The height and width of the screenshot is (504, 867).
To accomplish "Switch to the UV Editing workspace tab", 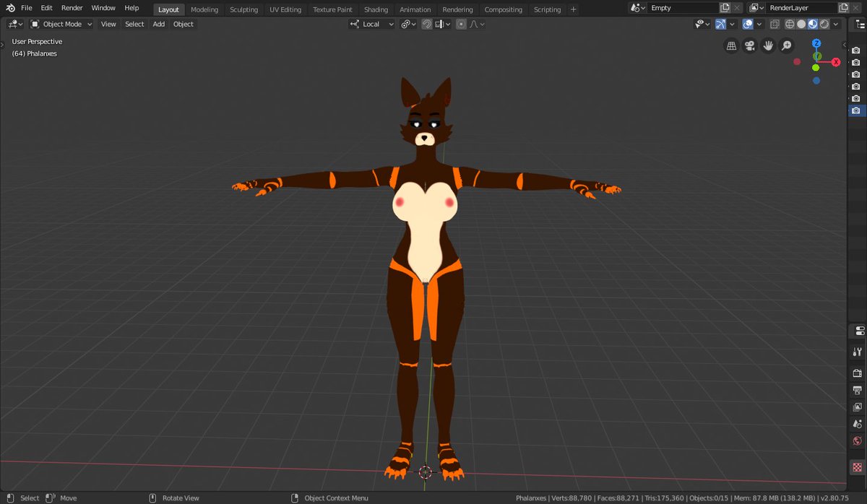I will click(x=285, y=9).
